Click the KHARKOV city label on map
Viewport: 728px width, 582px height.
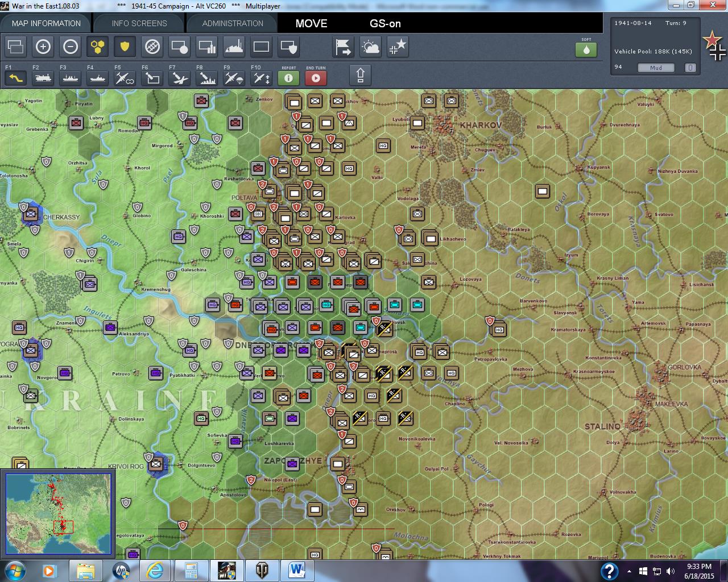(x=481, y=125)
